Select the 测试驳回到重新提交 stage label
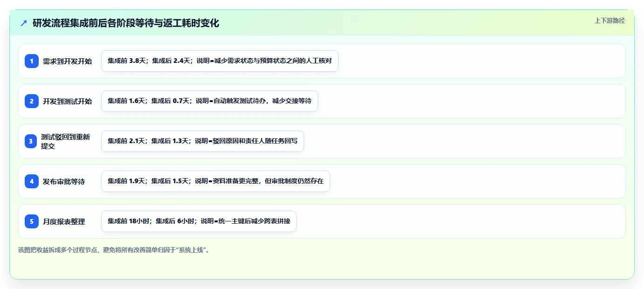 click(65, 141)
